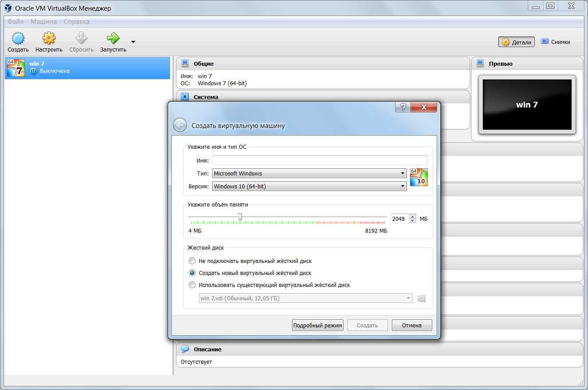Screen dimensions: 588x390
Task: Select Не подключать виртуальный жёсткий диск
Action: coord(250,261)
